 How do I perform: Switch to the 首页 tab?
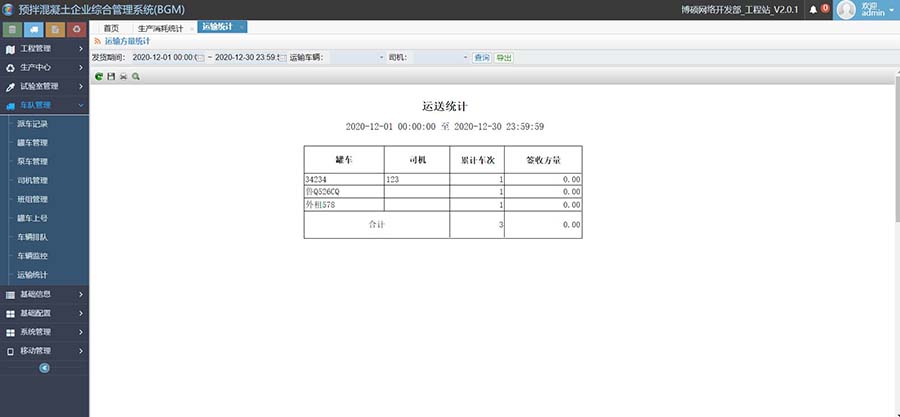pyautogui.click(x=110, y=28)
